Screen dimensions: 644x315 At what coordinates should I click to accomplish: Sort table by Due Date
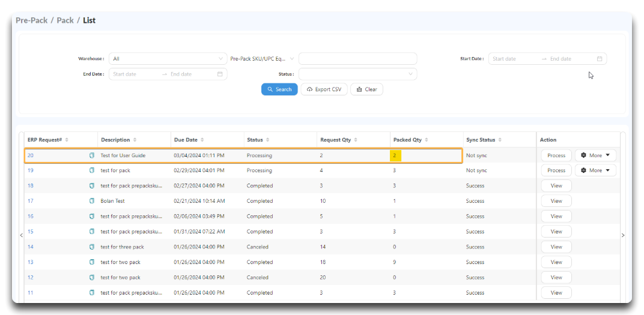(x=202, y=140)
